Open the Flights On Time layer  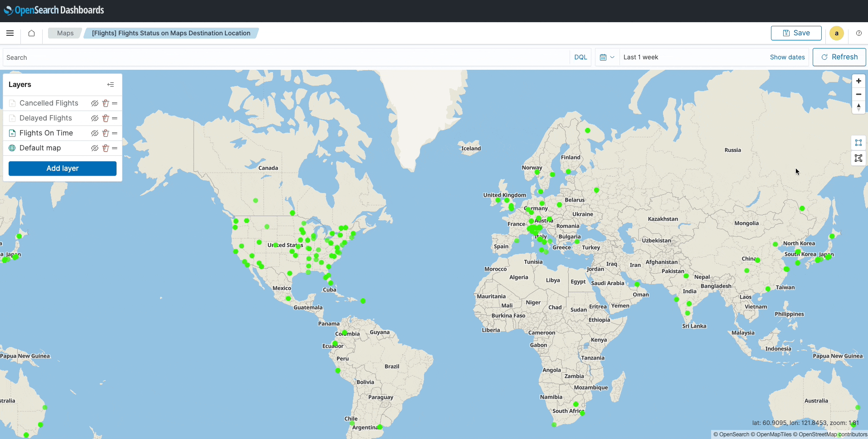(x=46, y=133)
